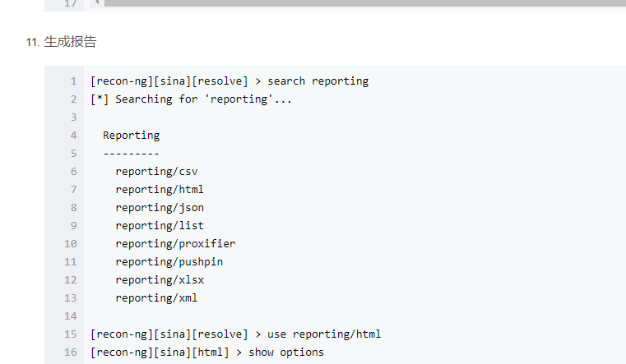Screen dimensions: 626x364
Task: Click the 'reporting/html' module line 7
Action: point(160,190)
